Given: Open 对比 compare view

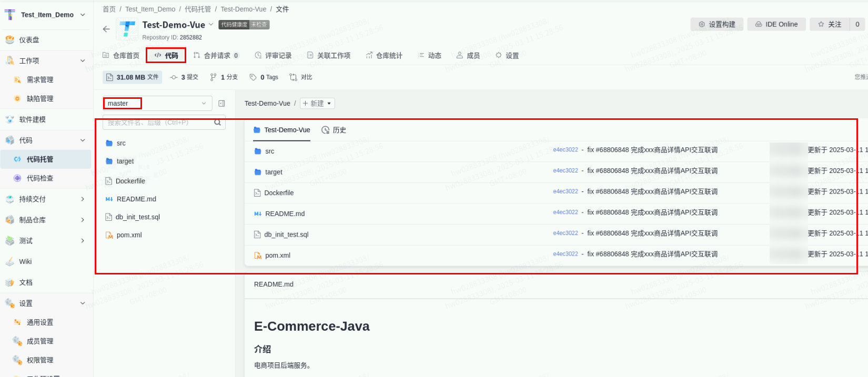Looking at the screenshot, I should click(301, 77).
